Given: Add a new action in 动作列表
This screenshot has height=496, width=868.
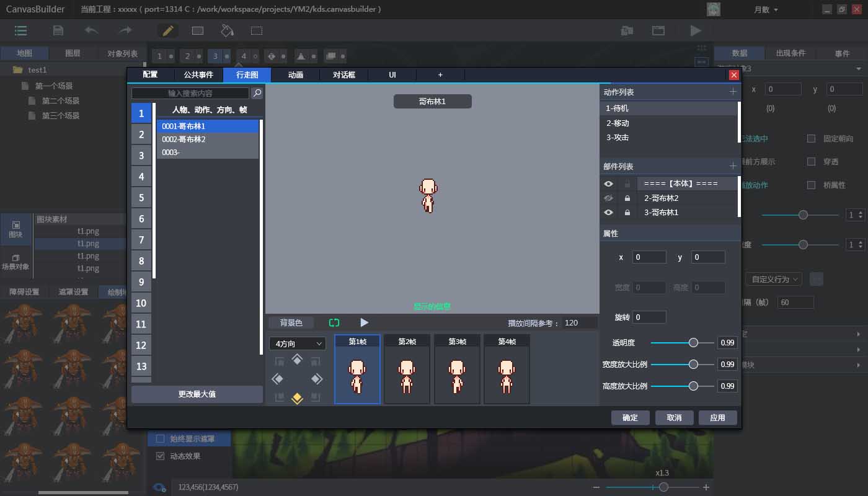Looking at the screenshot, I should (x=733, y=92).
